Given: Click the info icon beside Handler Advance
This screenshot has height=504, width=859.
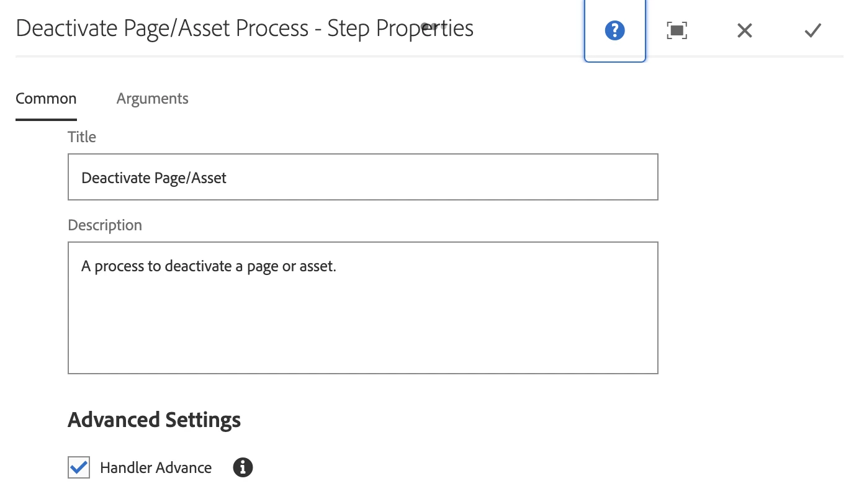Looking at the screenshot, I should coord(243,467).
